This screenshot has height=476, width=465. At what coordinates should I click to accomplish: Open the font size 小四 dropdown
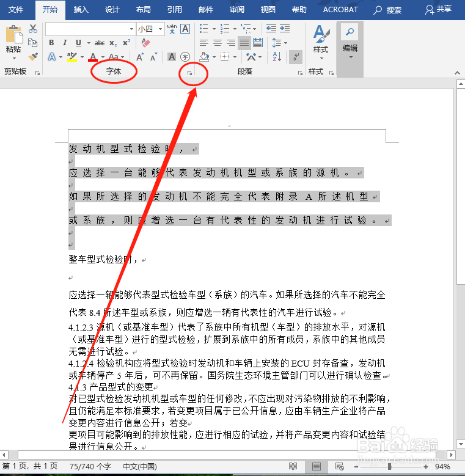click(x=160, y=29)
